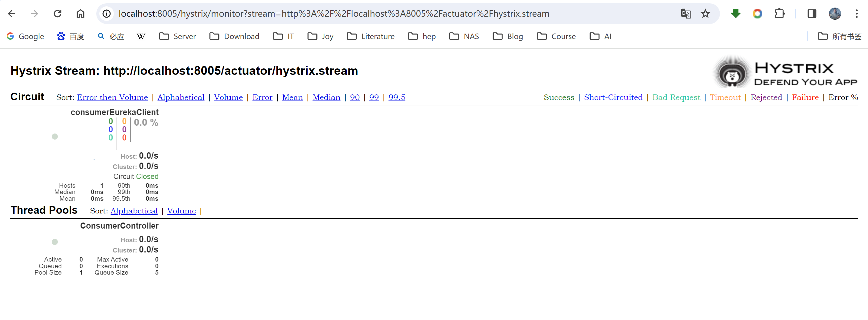Sort circuits by 99.5 percentile

(397, 97)
